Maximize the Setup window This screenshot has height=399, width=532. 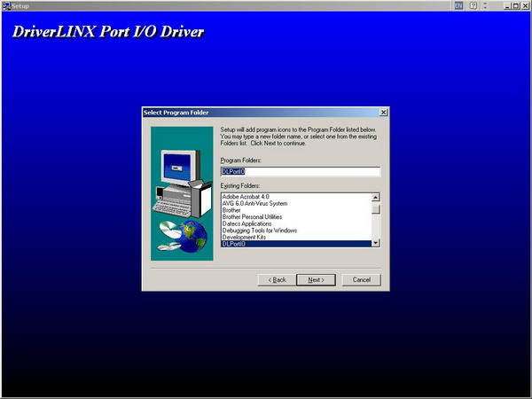(x=516, y=6)
